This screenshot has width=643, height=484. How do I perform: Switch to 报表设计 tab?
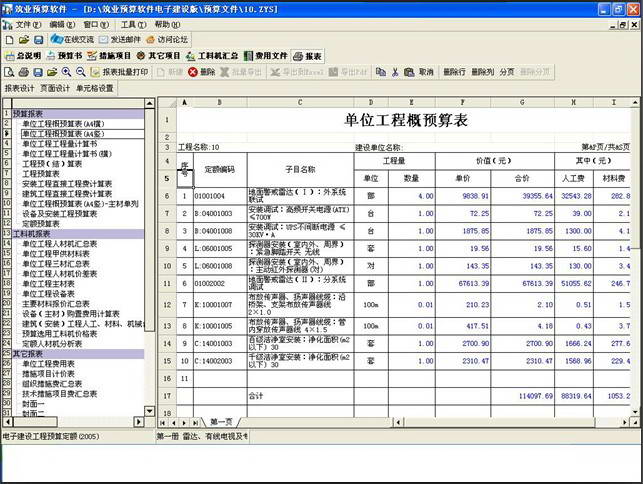19,88
